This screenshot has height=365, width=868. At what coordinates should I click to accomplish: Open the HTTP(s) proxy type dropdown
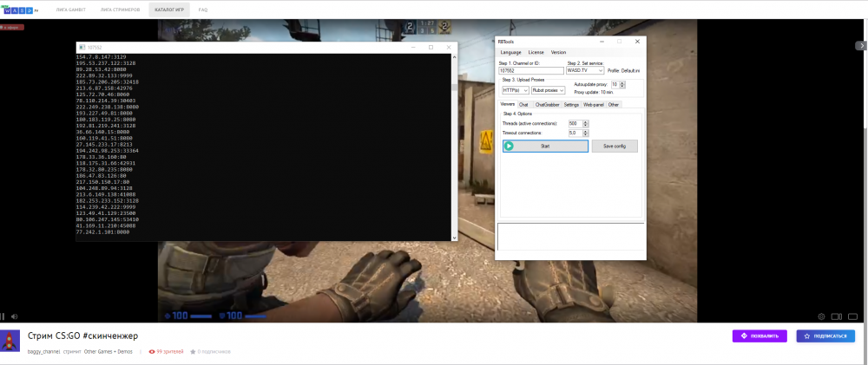524,89
